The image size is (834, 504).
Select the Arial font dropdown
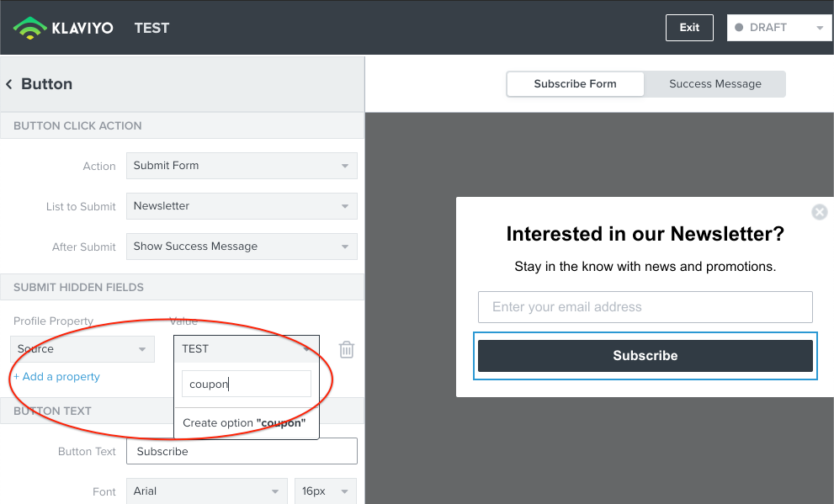[x=206, y=491]
